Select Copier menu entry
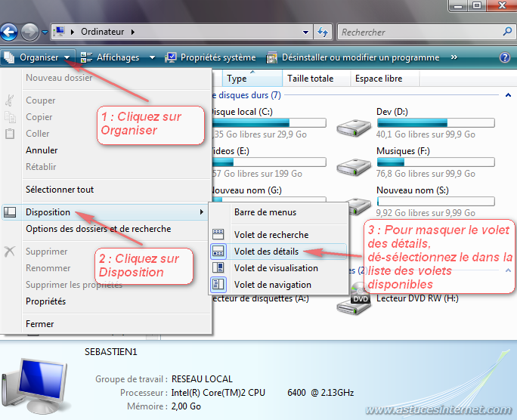Image resolution: width=517 pixels, height=420 pixels. point(39,117)
